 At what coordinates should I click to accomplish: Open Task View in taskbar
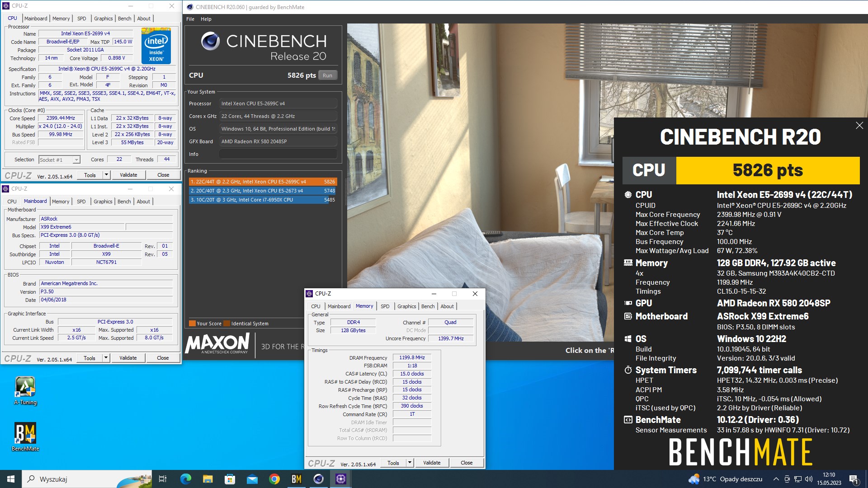(163, 479)
